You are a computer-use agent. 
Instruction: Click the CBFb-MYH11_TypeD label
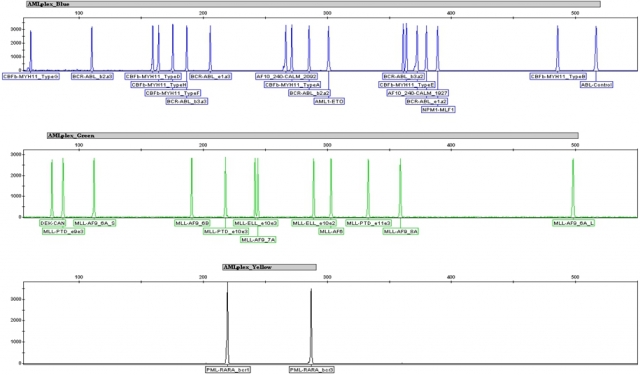click(x=153, y=76)
